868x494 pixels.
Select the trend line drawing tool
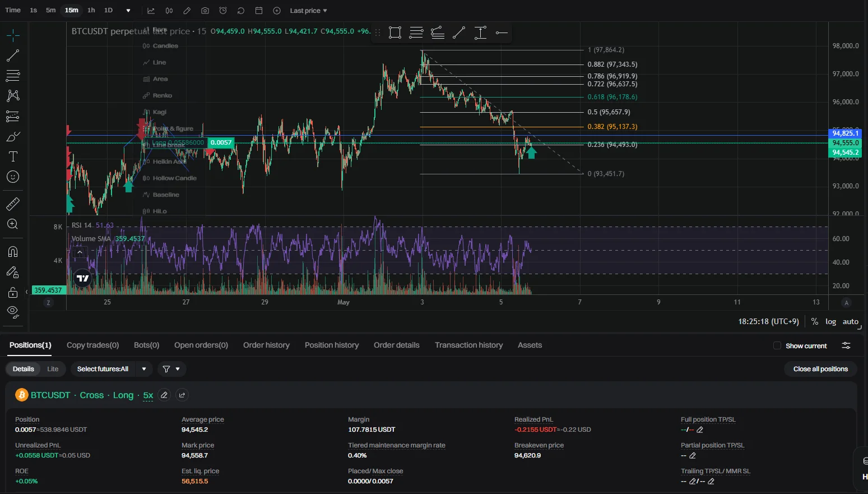[x=12, y=56]
